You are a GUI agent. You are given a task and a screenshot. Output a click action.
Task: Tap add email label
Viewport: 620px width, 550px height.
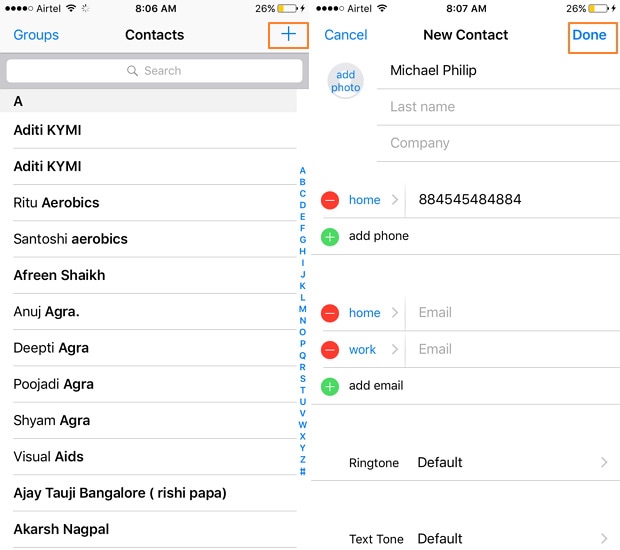tap(376, 386)
